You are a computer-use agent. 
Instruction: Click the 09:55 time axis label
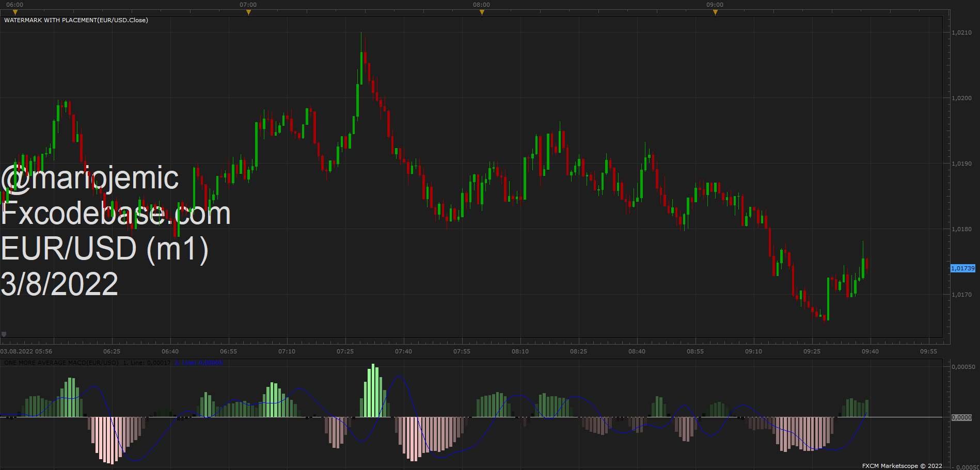(x=928, y=351)
